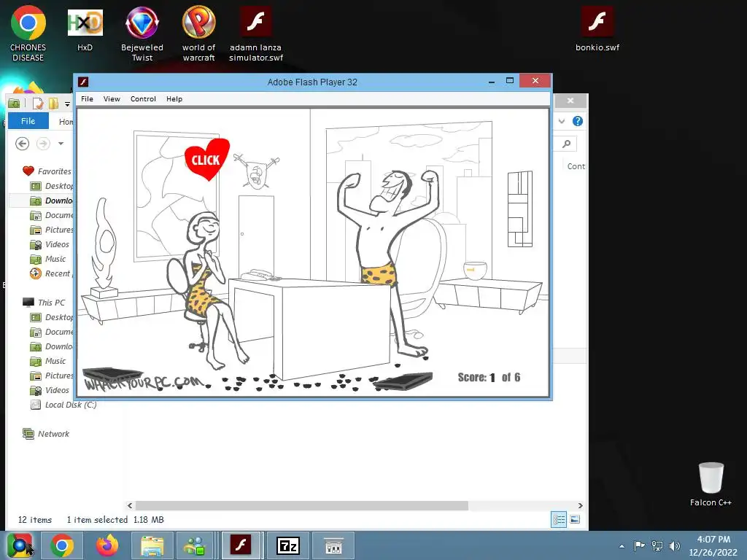747x560 pixels.
Task: Click the Flash Player title bar icon
Action: pyautogui.click(x=83, y=82)
